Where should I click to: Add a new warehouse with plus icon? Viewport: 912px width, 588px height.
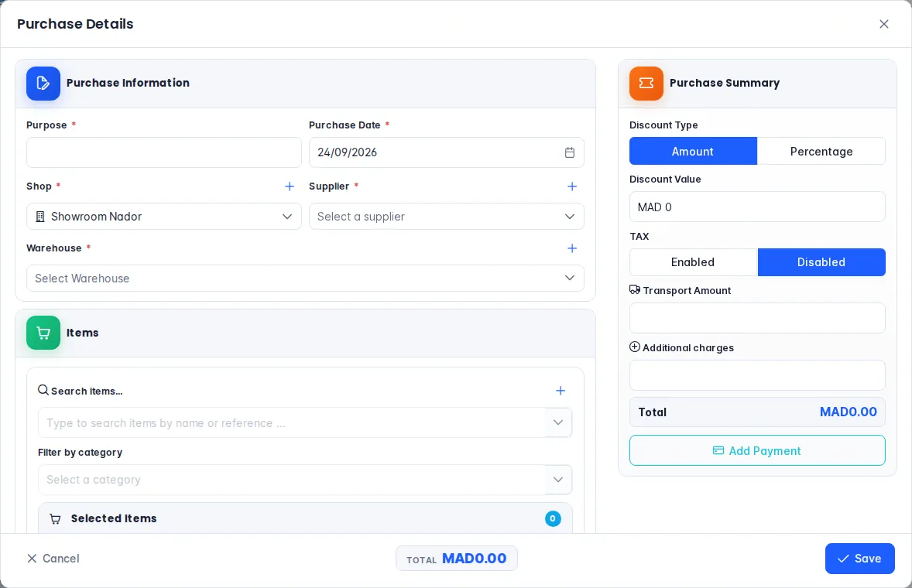572,248
